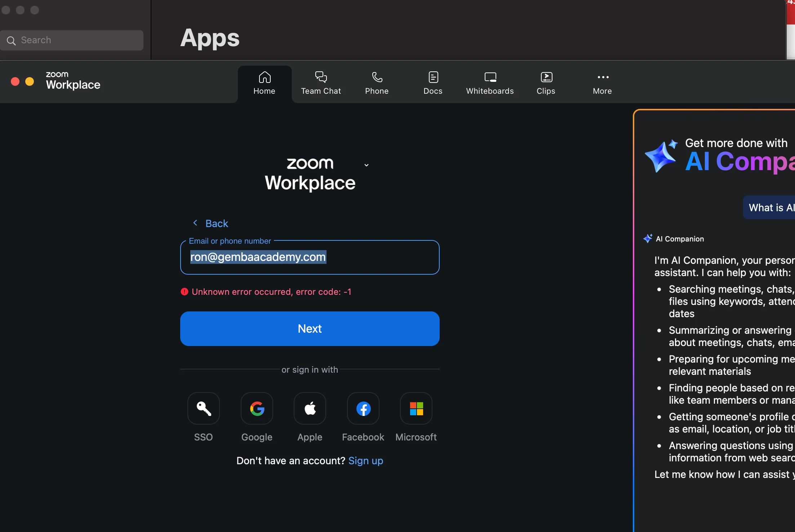Sign in with the Microsoft icon
Screen dimensions: 795x532
pos(416,408)
